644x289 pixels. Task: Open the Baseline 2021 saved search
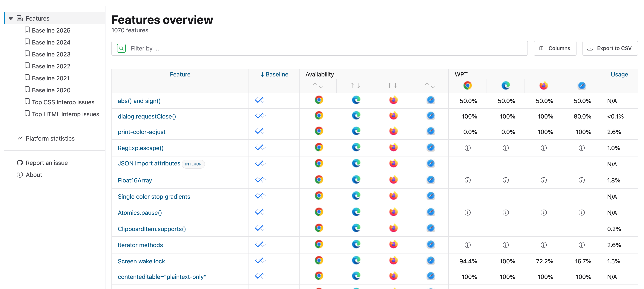50,78
